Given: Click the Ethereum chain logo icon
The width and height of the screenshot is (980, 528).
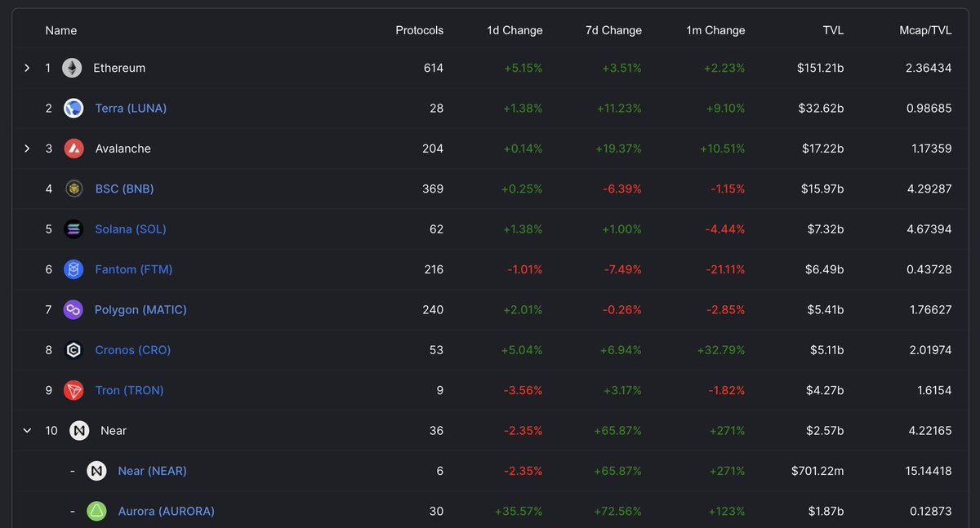Looking at the screenshot, I should click(x=73, y=68).
